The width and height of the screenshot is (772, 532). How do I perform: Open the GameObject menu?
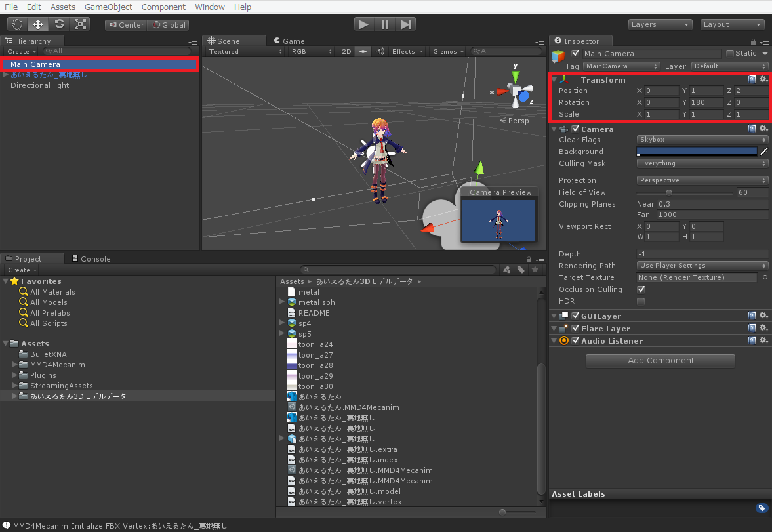coord(108,7)
